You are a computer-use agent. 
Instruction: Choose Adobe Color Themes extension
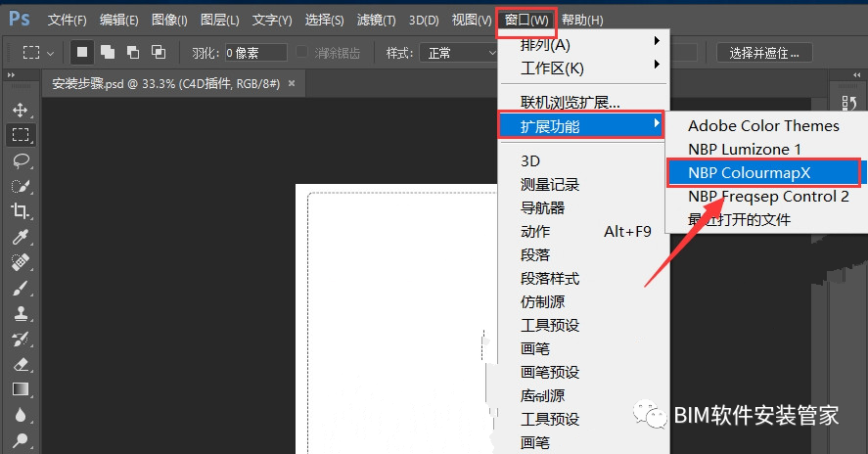coord(764,125)
